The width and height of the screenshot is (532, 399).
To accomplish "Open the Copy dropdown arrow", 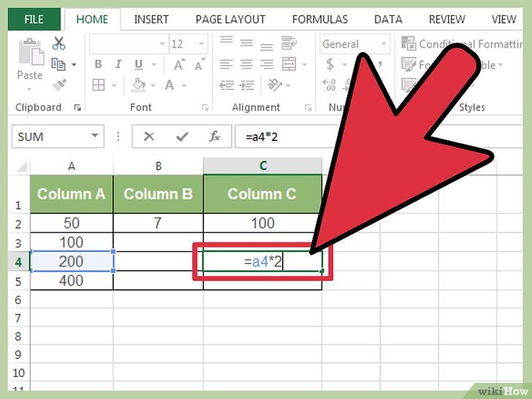I will (x=74, y=64).
